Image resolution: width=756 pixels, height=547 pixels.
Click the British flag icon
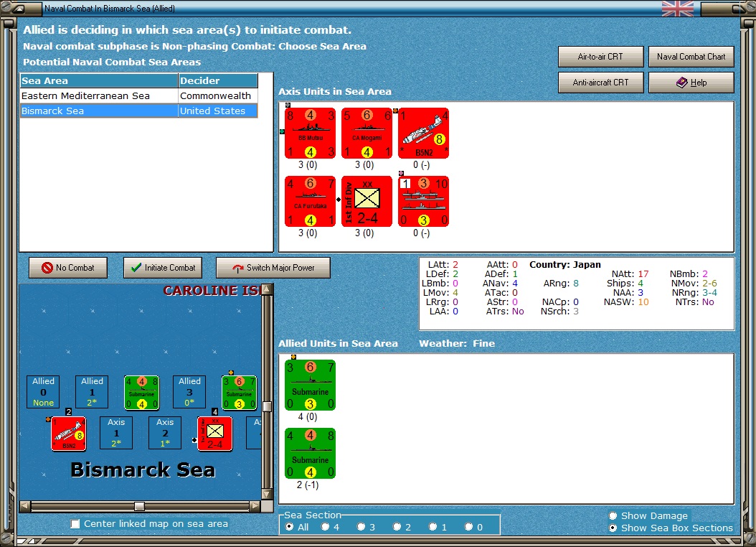tap(677, 9)
